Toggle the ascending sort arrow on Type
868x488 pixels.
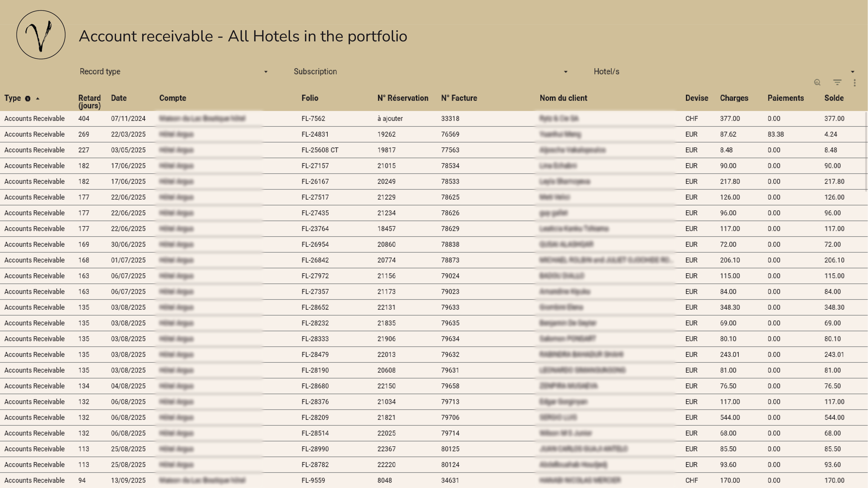[x=38, y=98]
